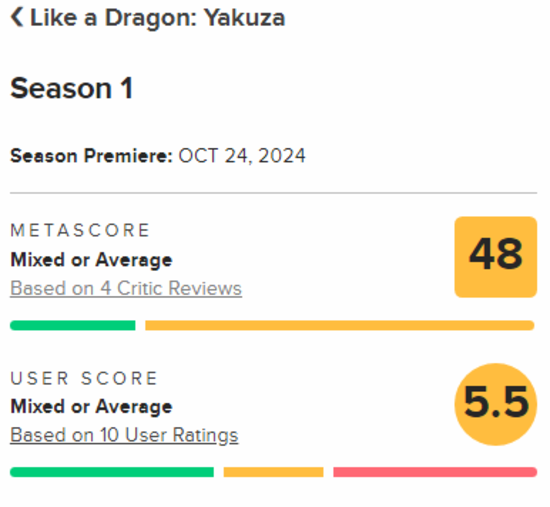Open Like a Dragon: Yakuza title link
Screen dimensions: 550x507
click(x=157, y=18)
